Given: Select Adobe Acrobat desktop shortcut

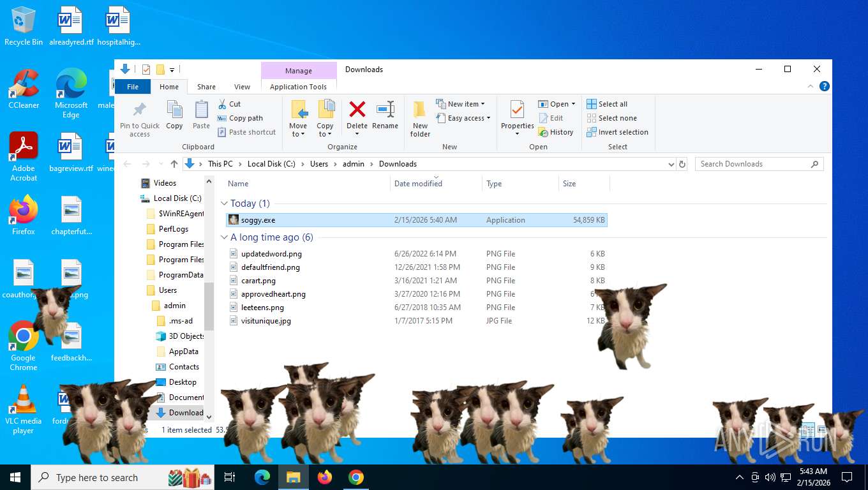Looking at the screenshot, I should pyautogui.click(x=24, y=157).
